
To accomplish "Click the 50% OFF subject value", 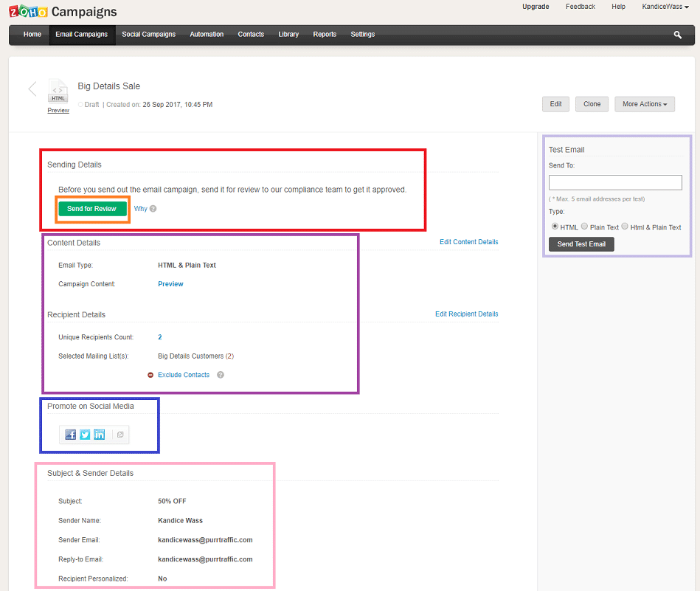I will 172,501.
